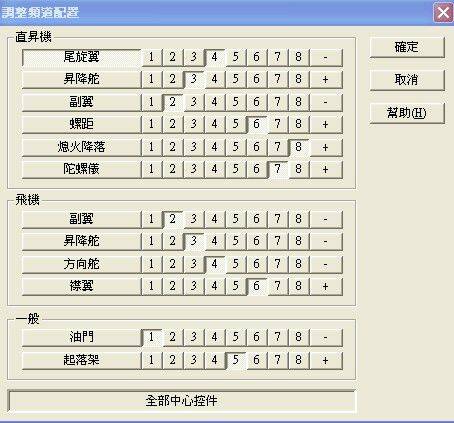Close the channel configuration dialog
Screen dimensions: 454x423
pos(443,13)
